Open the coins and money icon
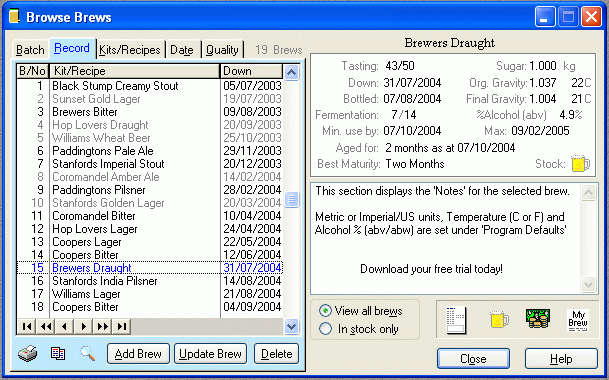Screen dimensions: 609x380 tap(538, 319)
